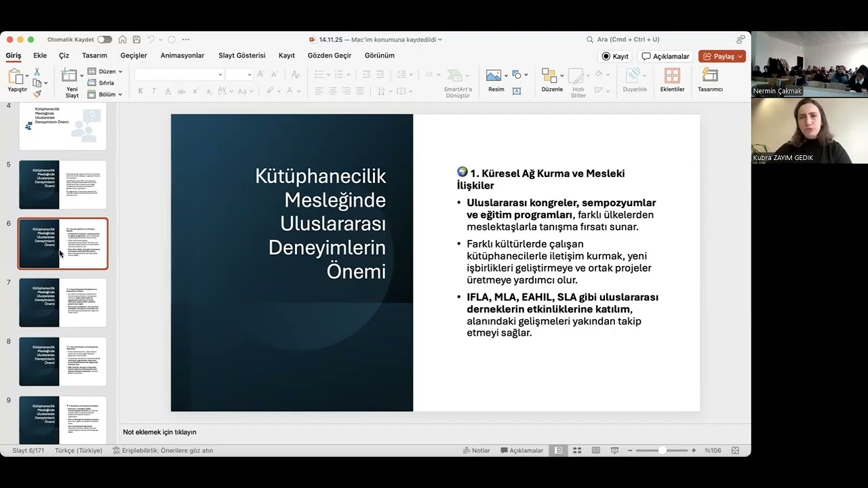
Task: Expand the Yeni Slayt dropdown arrow
Action: tap(82, 75)
